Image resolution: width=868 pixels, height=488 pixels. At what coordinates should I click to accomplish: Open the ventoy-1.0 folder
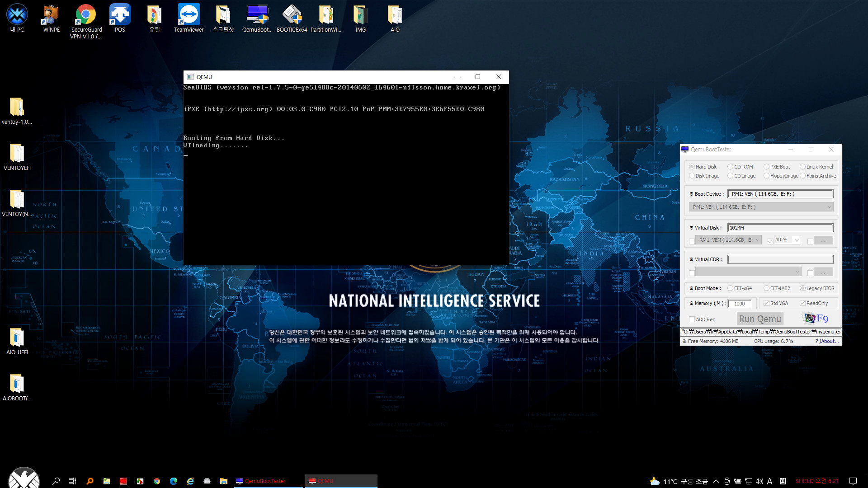click(x=17, y=111)
